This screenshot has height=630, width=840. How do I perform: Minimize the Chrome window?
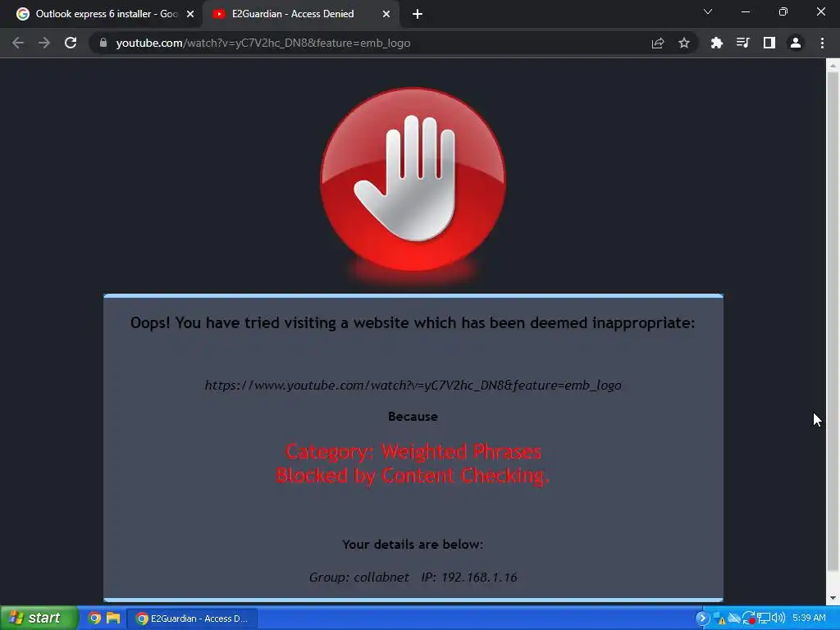pos(746,11)
